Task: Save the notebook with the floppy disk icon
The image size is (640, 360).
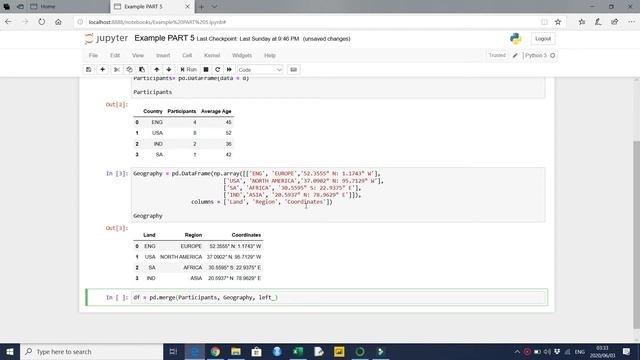Action: click(x=89, y=70)
